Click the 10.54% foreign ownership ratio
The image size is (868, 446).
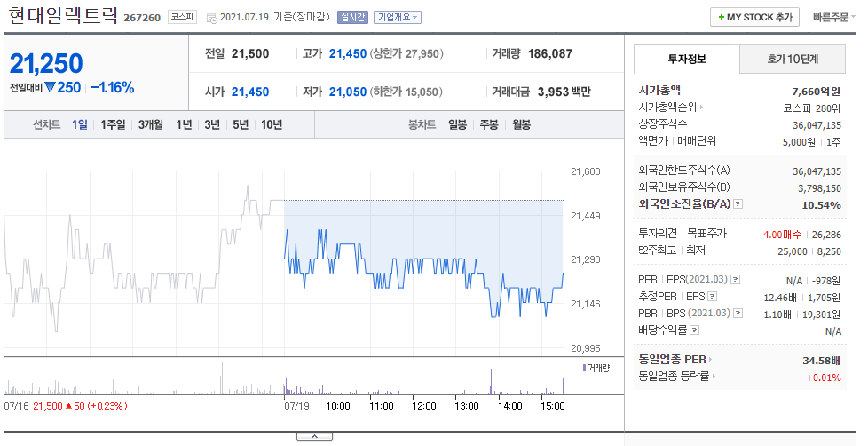[822, 205]
